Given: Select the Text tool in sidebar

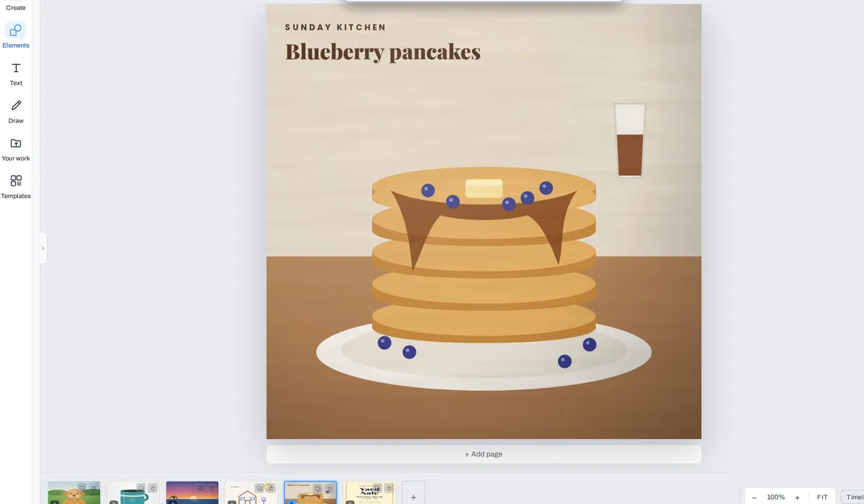Looking at the screenshot, I should point(16,73).
